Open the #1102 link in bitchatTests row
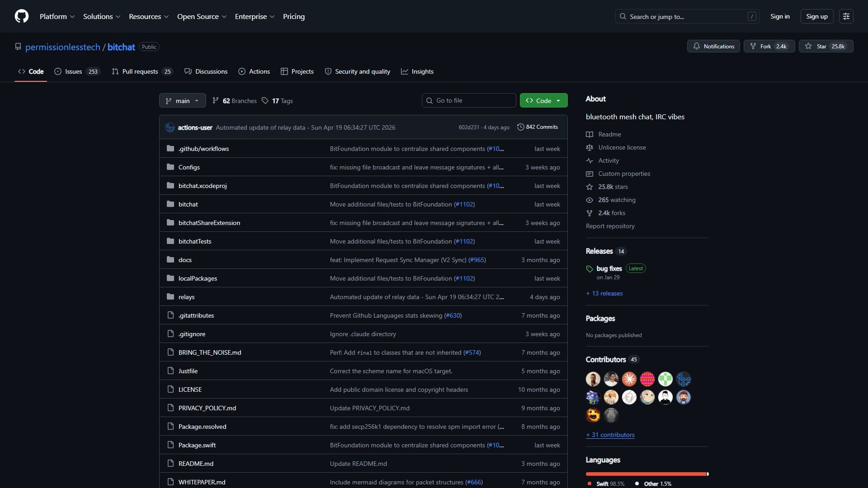The image size is (868, 488). [x=464, y=241]
